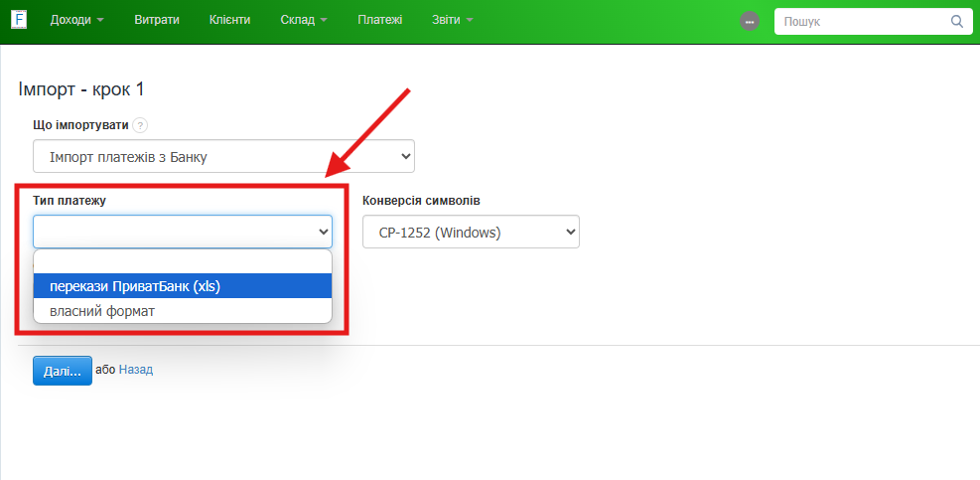
Task: Collapse the Тип платежу dropdown
Action: pos(183,232)
